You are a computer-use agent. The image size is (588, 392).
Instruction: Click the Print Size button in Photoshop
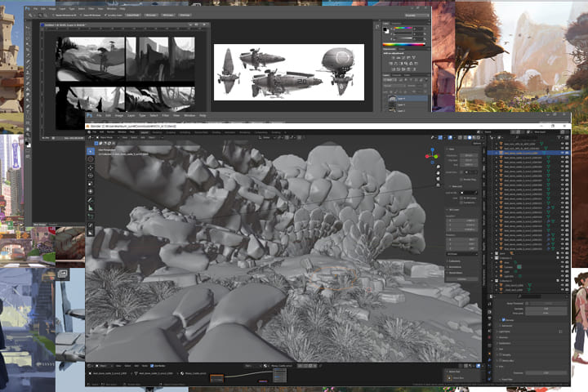point(185,16)
